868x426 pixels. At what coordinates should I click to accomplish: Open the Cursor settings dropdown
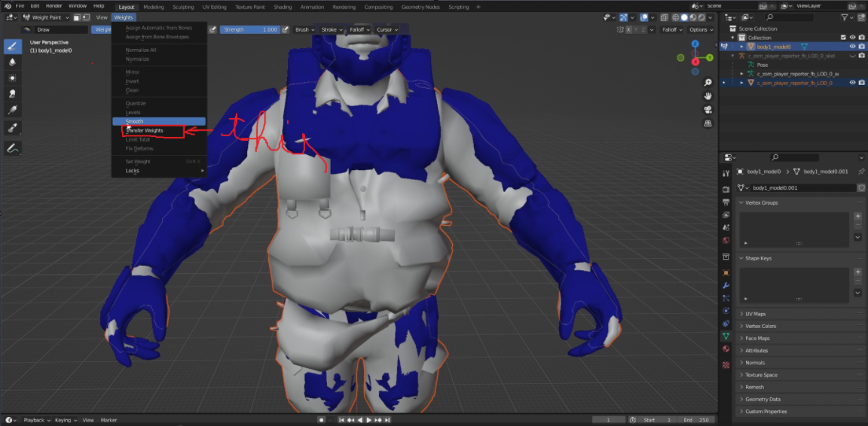pos(387,29)
